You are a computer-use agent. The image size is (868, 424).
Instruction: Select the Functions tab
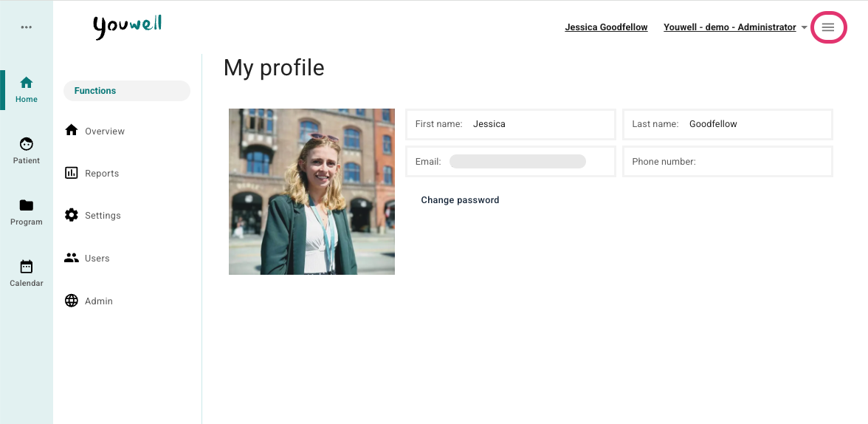pyautogui.click(x=127, y=91)
